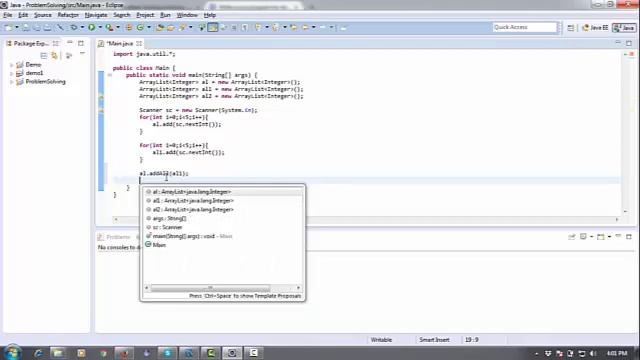Open the File menu
640x360 pixels.
(x=8, y=15)
